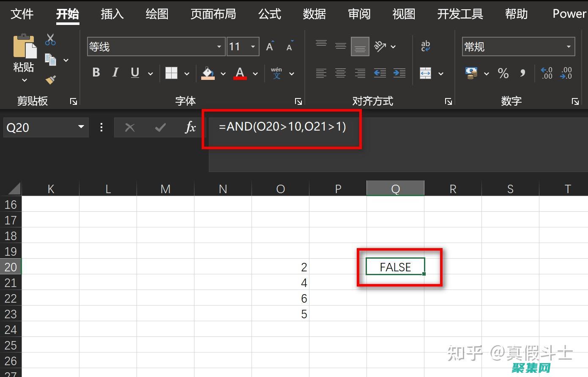
Task: Click the Name Box showing Q20
Action: (40, 127)
